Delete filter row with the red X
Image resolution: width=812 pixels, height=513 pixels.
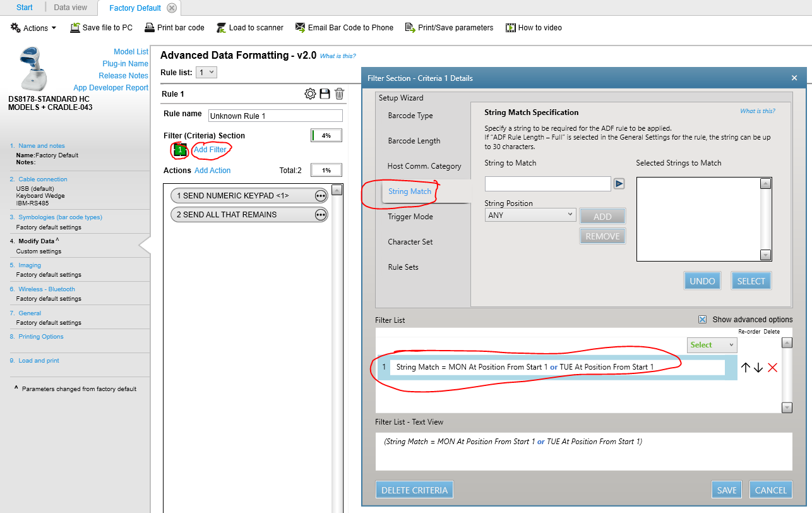point(772,368)
